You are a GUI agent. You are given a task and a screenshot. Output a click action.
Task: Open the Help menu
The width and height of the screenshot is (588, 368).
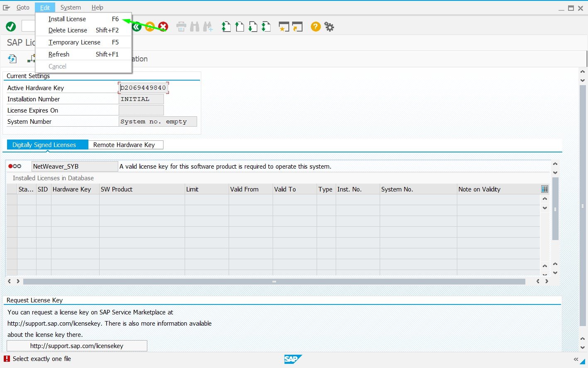[98, 7]
